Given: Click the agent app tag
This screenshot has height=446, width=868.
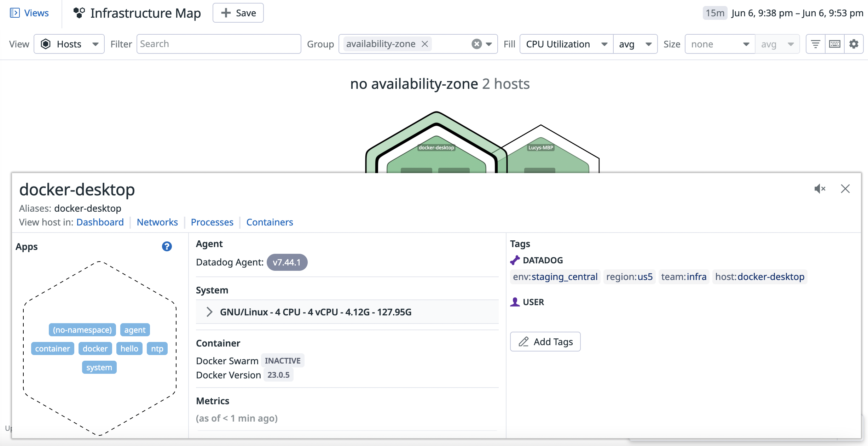Looking at the screenshot, I should 135,330.
